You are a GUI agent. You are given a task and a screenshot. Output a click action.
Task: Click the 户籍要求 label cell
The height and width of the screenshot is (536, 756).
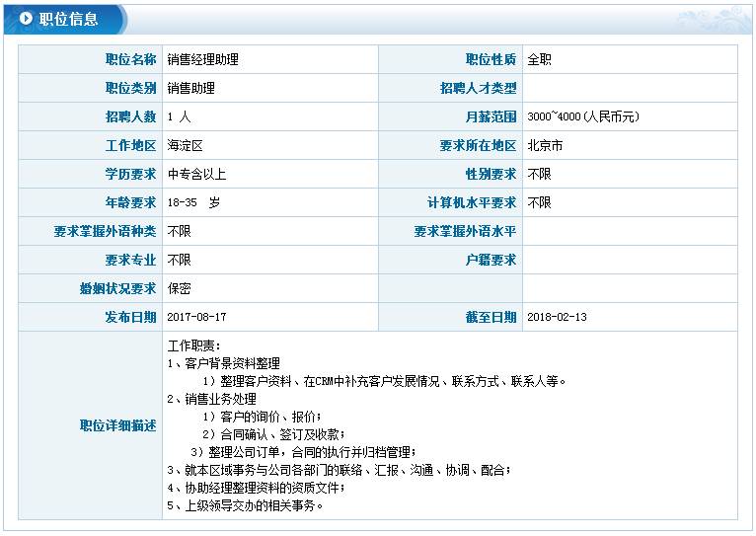pos(491,260)
